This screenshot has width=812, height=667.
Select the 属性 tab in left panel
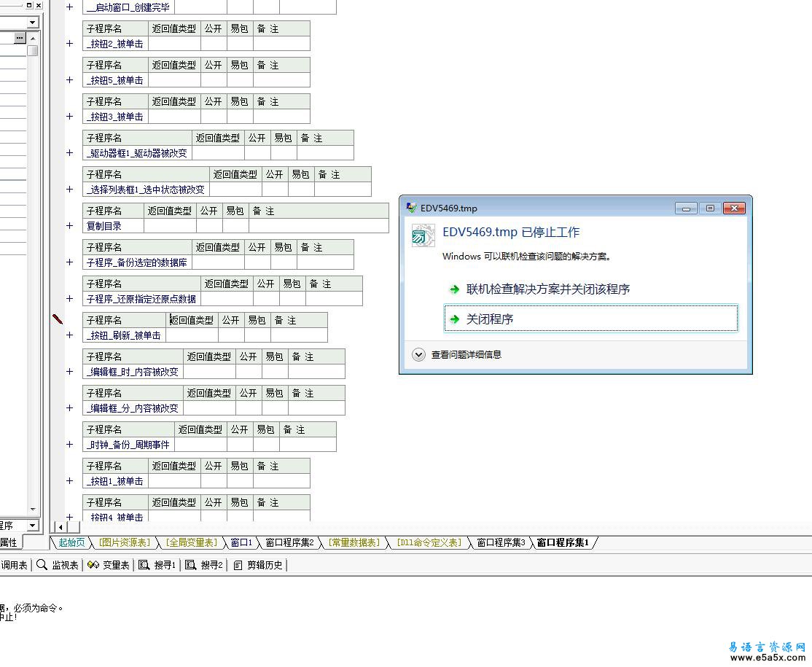coord(9,542)
